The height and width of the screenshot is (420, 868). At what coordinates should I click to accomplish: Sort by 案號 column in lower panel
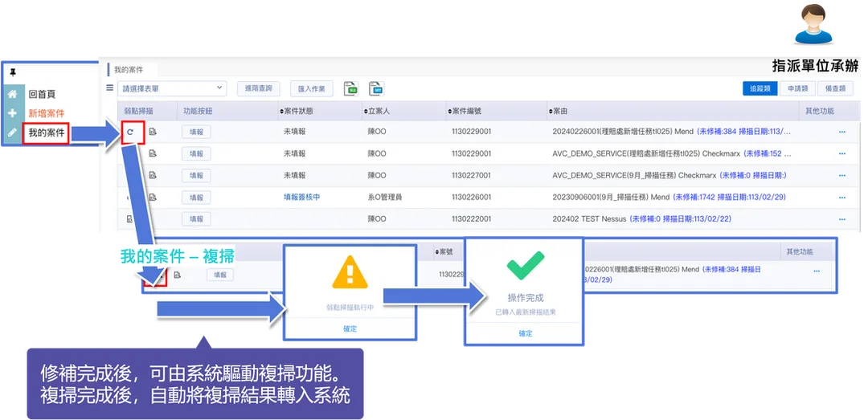tap(444, 252)
